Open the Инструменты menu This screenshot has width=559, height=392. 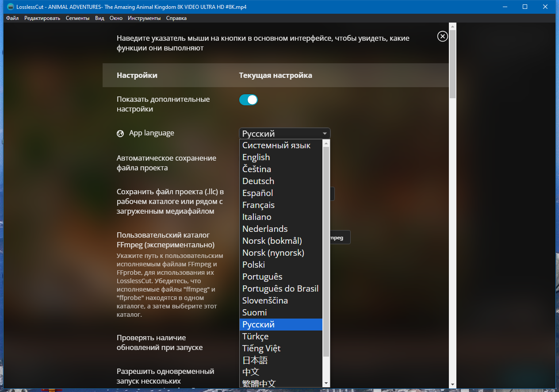pyautogui.click(x=144, y=18)
